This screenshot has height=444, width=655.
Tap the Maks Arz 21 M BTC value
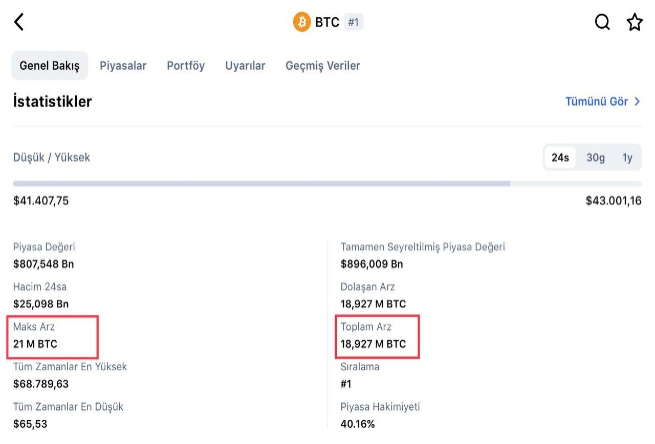click(x=35, y=344)
